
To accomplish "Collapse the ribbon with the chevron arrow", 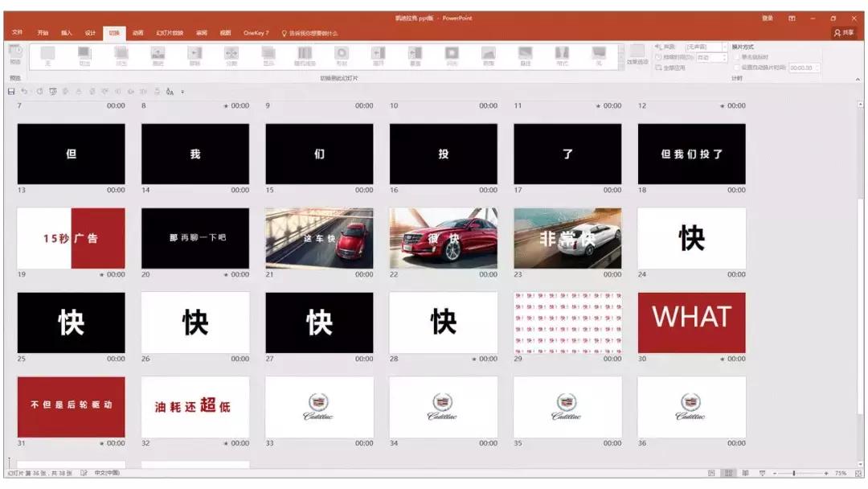I will click(858, 79).
